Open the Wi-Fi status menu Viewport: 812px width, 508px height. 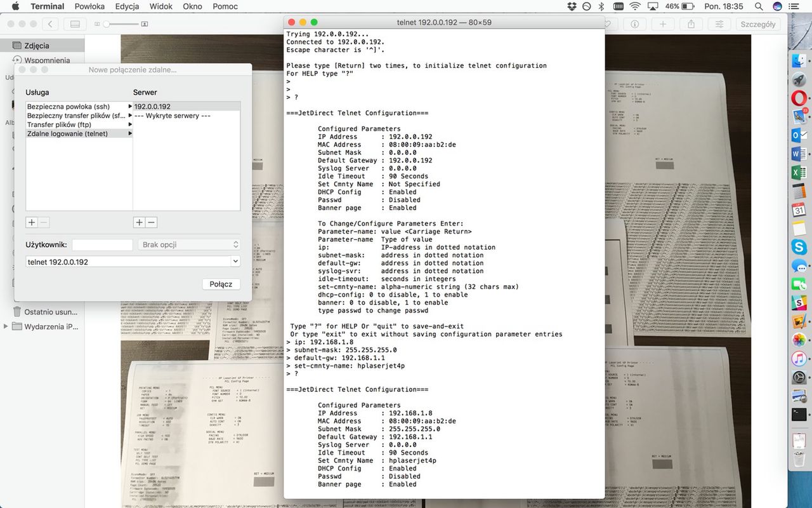coord(635,6)
